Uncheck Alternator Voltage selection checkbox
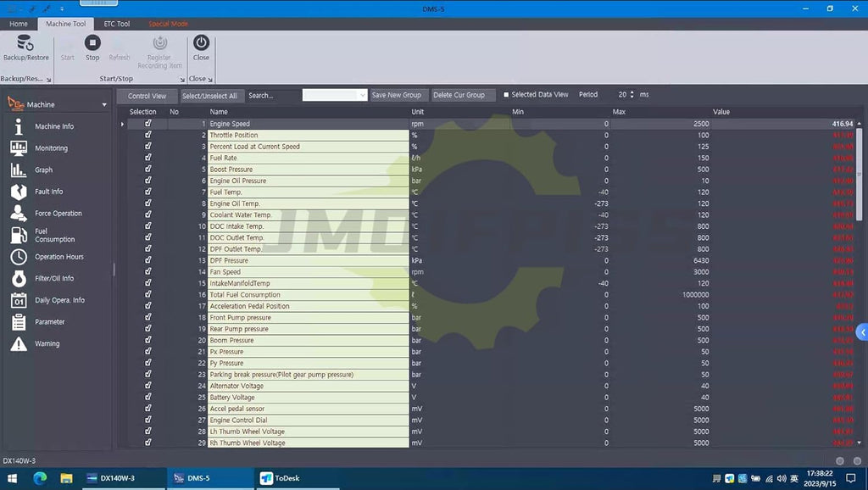 [147, 386]
